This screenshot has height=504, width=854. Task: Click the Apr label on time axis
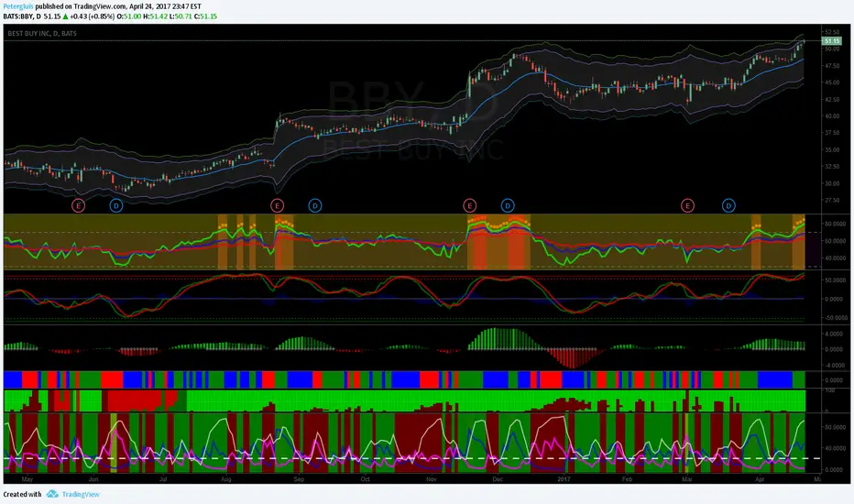click(760, 479)
